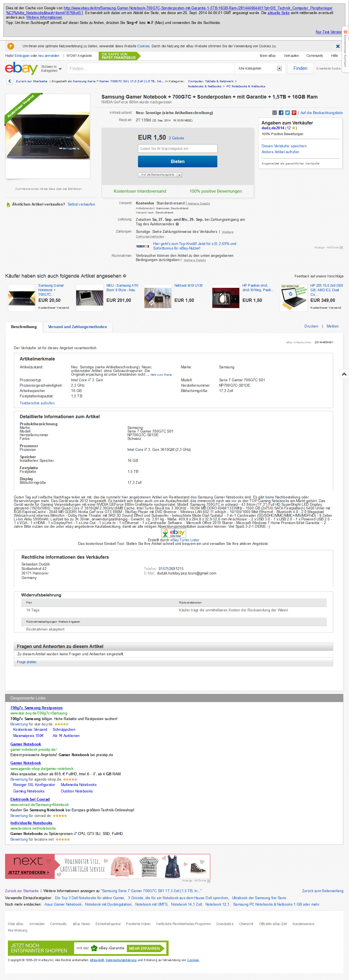The image size is (349, 980).
Task: Open the HP Pavilion dm3 thumbnail
Action: point(226,298)
